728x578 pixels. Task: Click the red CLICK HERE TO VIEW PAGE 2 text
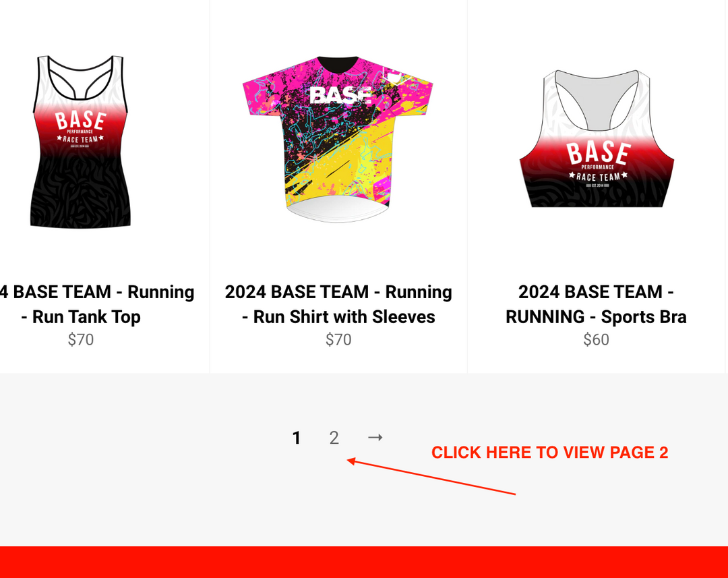(x=550, y=453)
